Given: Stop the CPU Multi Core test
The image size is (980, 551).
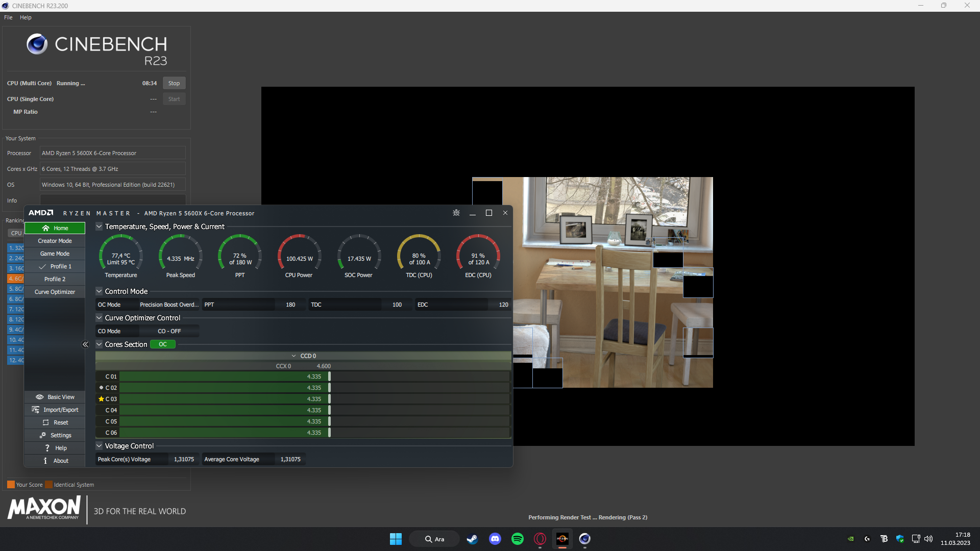Looking at the screenshot, I should [x=174, y=83].
